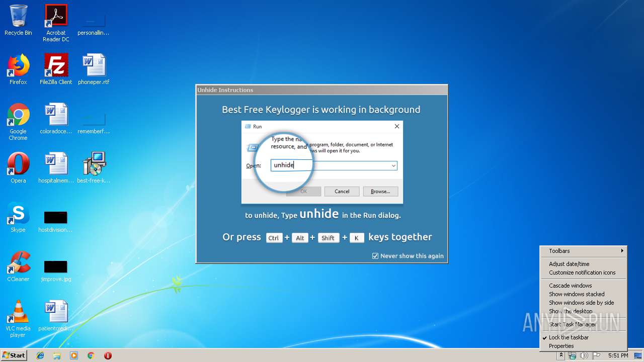Select the hospitalmem... Word document

56,168
